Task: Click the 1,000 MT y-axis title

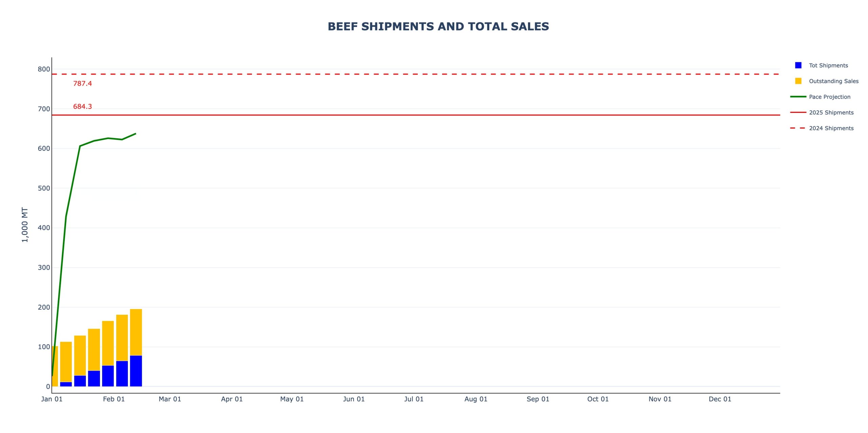Action: [x=25, y=225]
